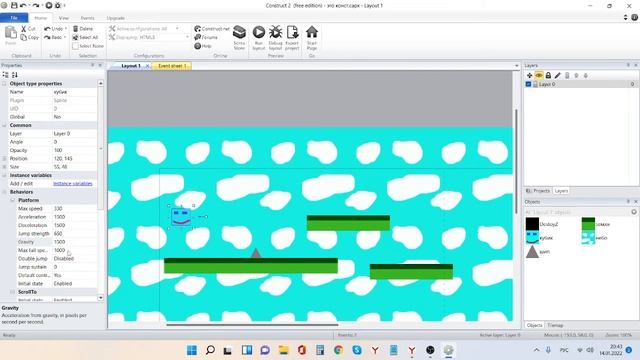Toggle the layer visibility eye icon

pyautogui.click(x=539, y=76)
